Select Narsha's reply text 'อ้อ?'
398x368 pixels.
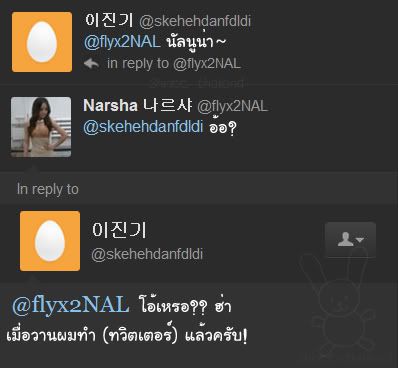(223, 127)
